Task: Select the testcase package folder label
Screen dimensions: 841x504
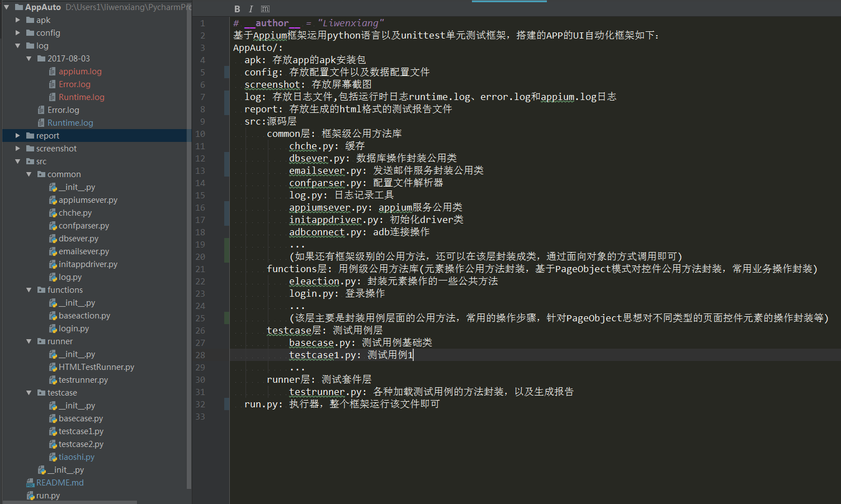Action: point(62,393)
